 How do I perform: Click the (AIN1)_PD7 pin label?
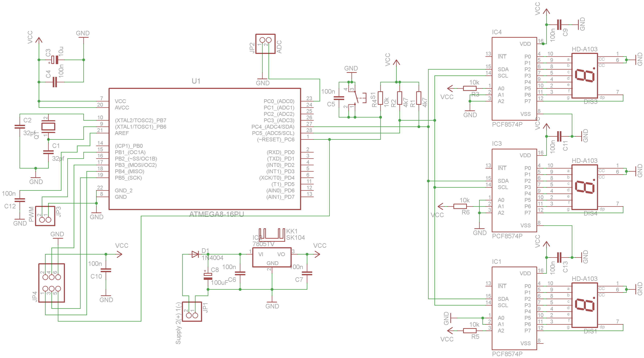(280, 197)
